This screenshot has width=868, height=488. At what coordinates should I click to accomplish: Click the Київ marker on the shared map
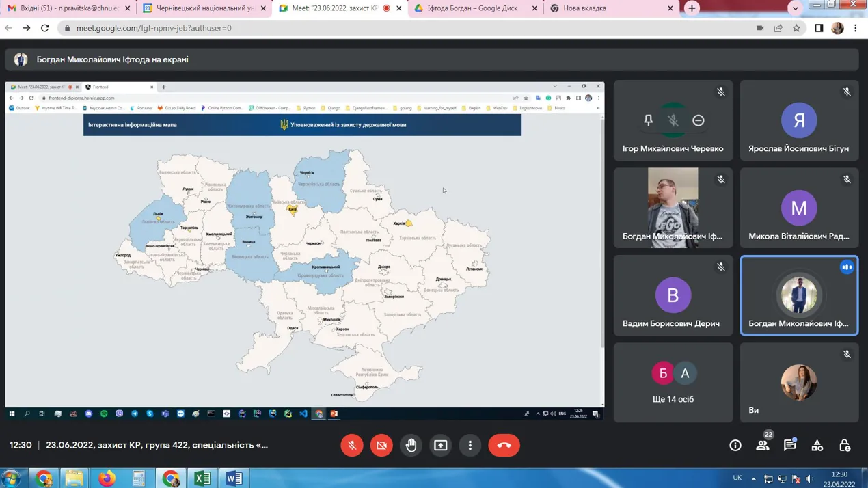(x=293, y=211)
